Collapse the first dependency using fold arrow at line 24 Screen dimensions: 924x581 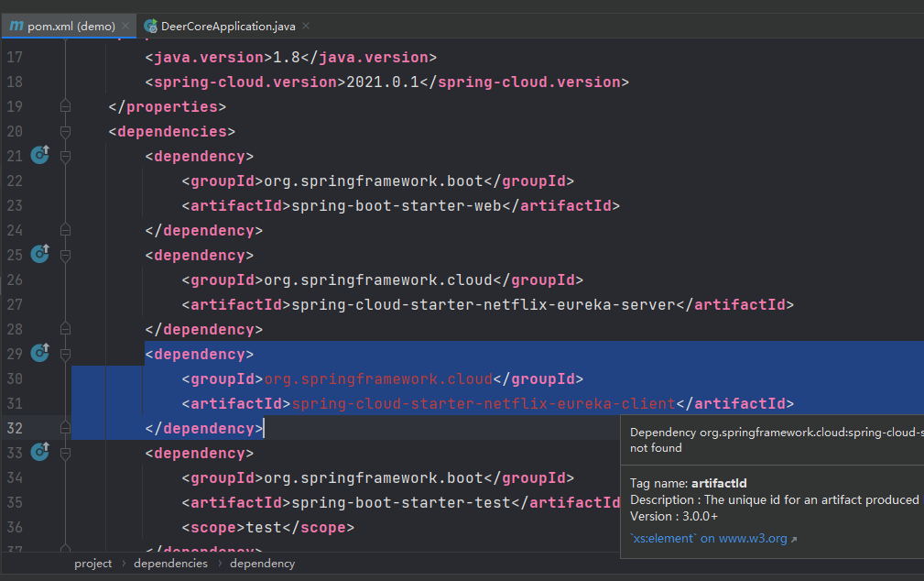(64, 228)
